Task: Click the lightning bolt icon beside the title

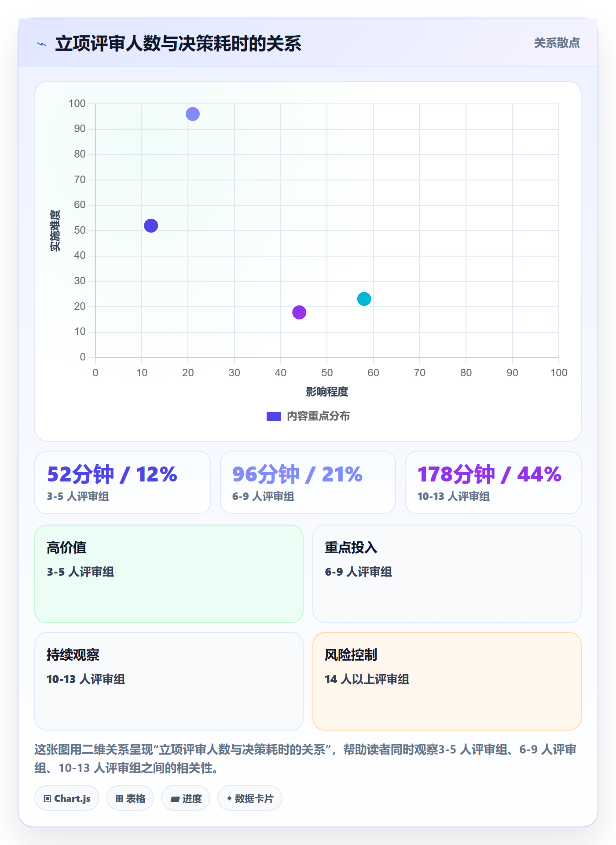Action: (x=42, y=44)
